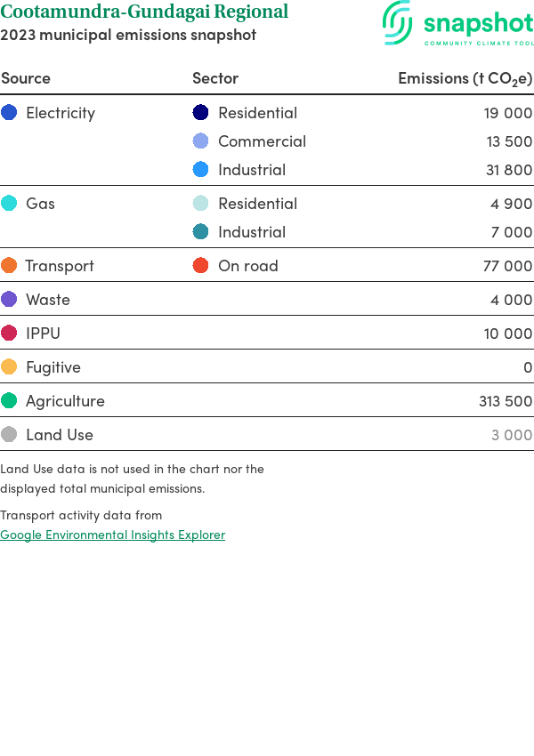Click the navy Electricity Residential sector dot
The height and width of the screenshot is (756, 534).
click(x=201, y=113)
